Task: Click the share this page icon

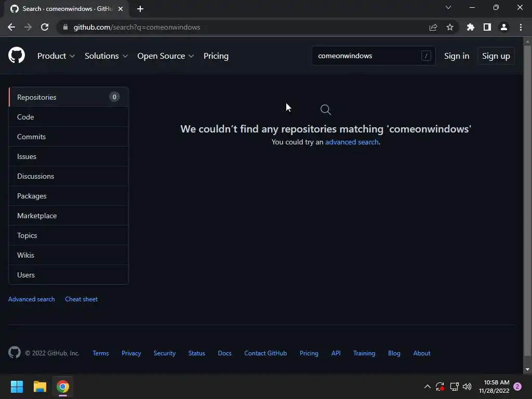Action: (433, 27)
